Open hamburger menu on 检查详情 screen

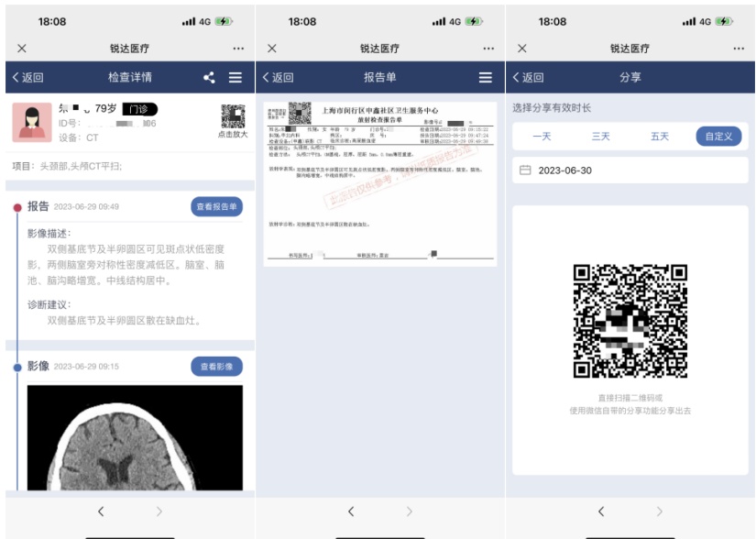pos(236,78)
